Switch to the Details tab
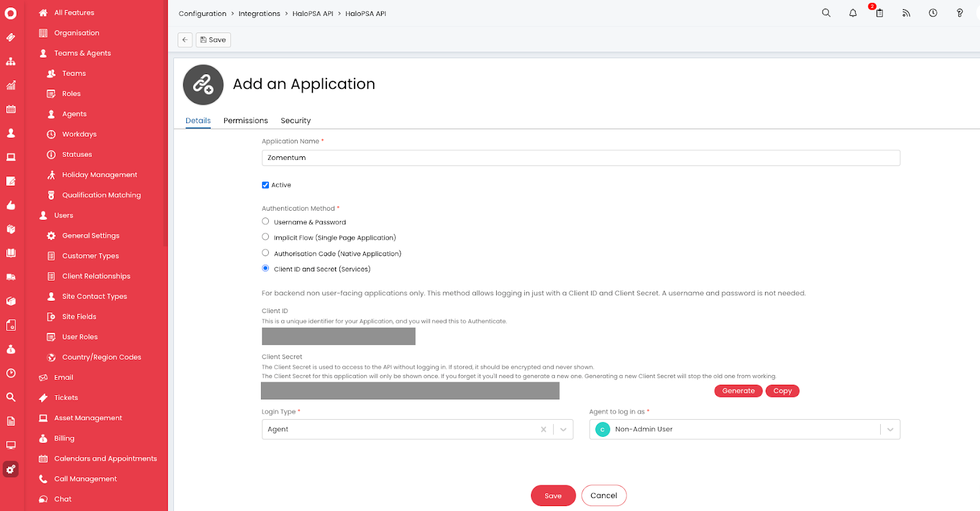Image resolution: width=980 pixels, height=511 pixels. pos(198,121)
